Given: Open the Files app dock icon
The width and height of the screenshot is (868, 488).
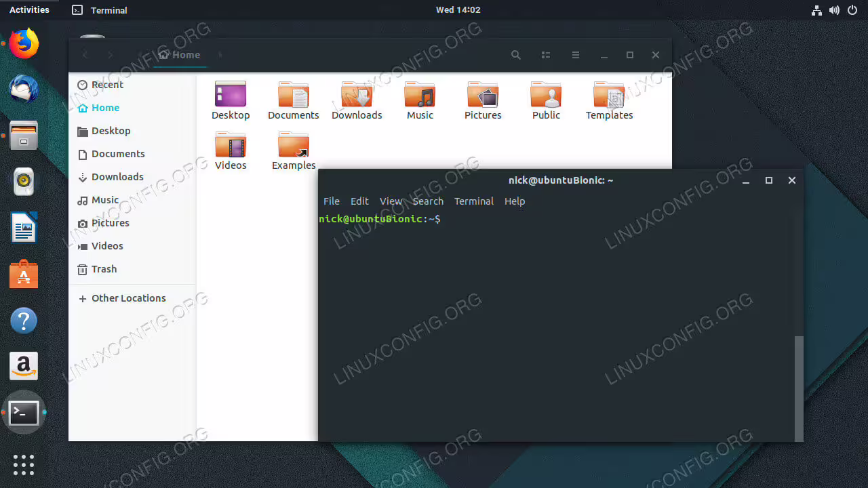Looking at the screenshot, I should coord(24,136).
